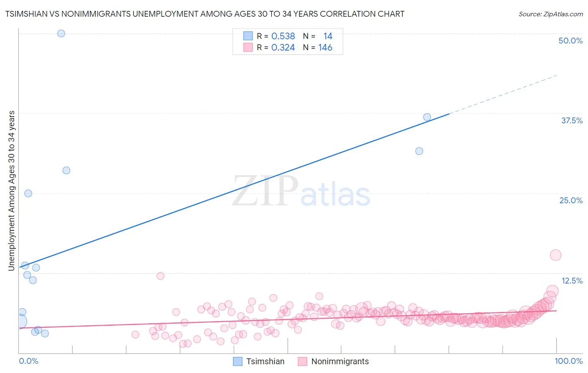This screenshot has height=373, width=588.
Task: Click the blue swatch beside R = 0.538
Action: pyautogui.click(x=248, y=36)
